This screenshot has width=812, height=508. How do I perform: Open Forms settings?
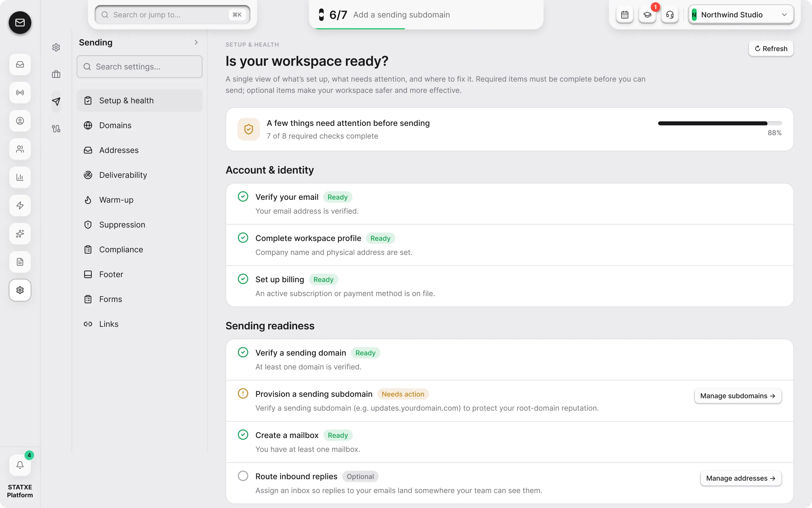(x=140, y=299)
